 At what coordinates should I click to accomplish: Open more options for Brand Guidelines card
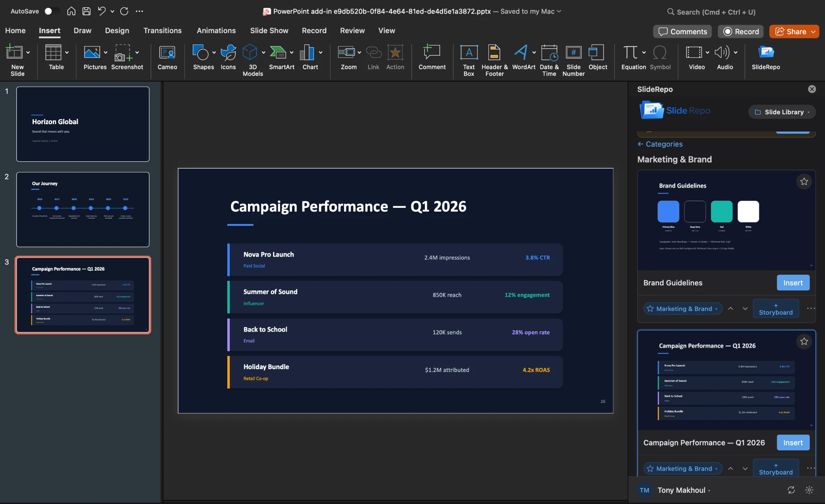pyautogui.click(x=811, y=309)
